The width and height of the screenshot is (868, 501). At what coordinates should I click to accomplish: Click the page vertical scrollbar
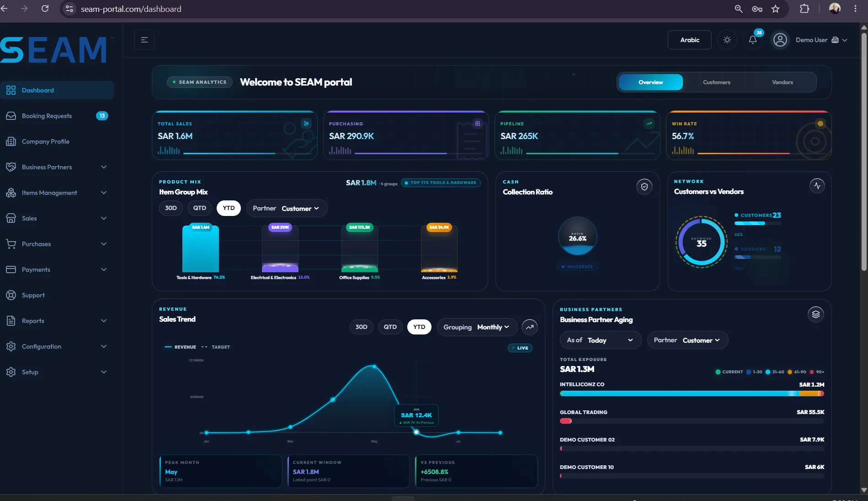click(x=863, y=151)
